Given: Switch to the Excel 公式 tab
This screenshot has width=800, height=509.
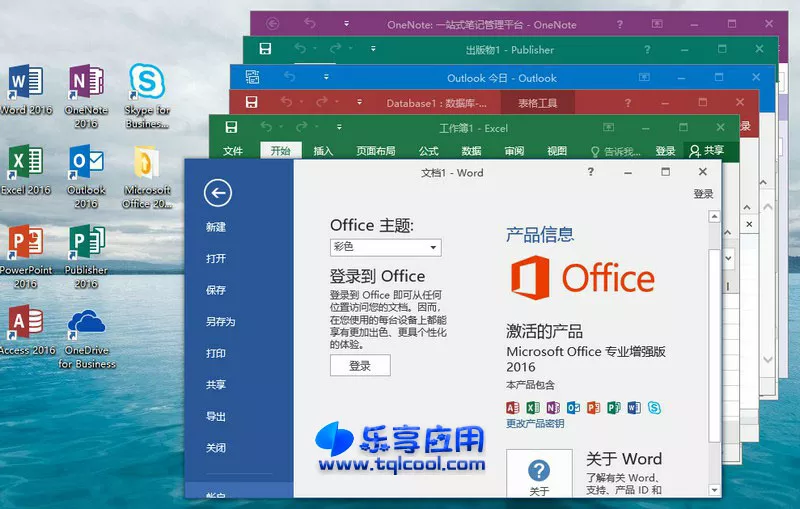Looking at the screenshot, I should coord(429,151).
